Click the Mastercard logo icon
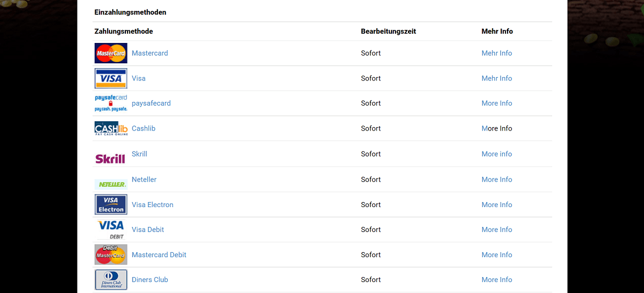The width and height of the screenshot is (644, 293). [111, 53]
